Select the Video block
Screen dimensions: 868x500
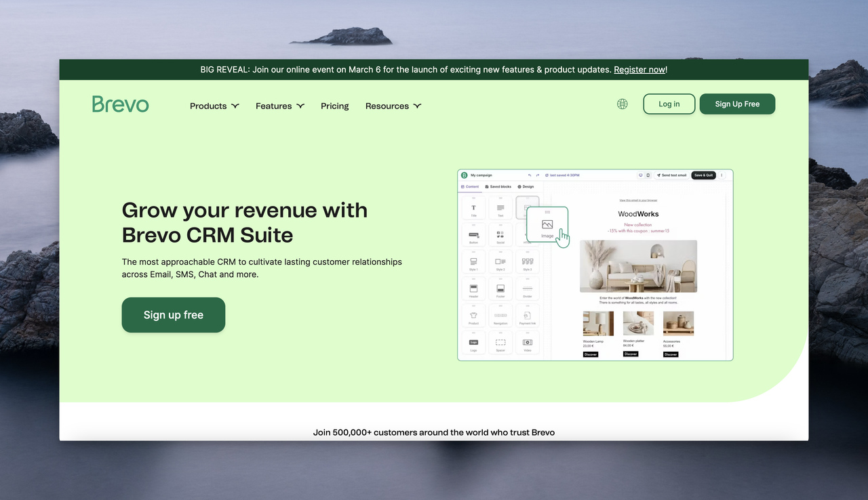pyautogui.click(x=528, y=342)
